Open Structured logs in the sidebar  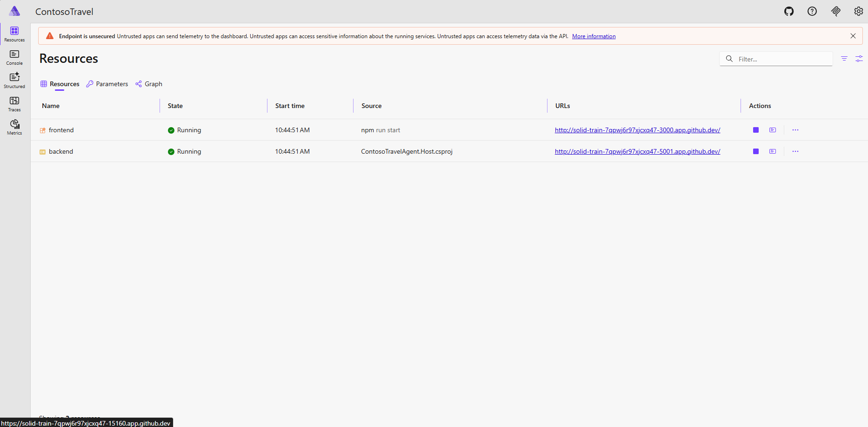pyautogui.click(x=14, y=81)
